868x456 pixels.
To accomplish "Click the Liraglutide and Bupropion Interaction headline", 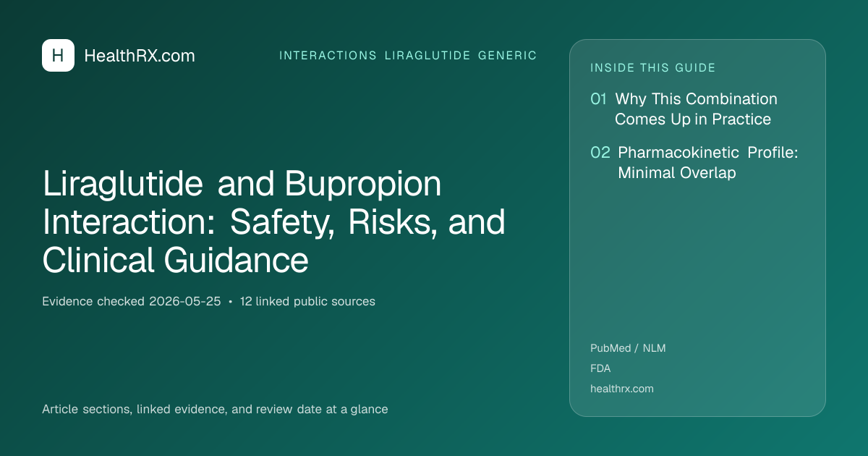I will [x=274, y=222].
